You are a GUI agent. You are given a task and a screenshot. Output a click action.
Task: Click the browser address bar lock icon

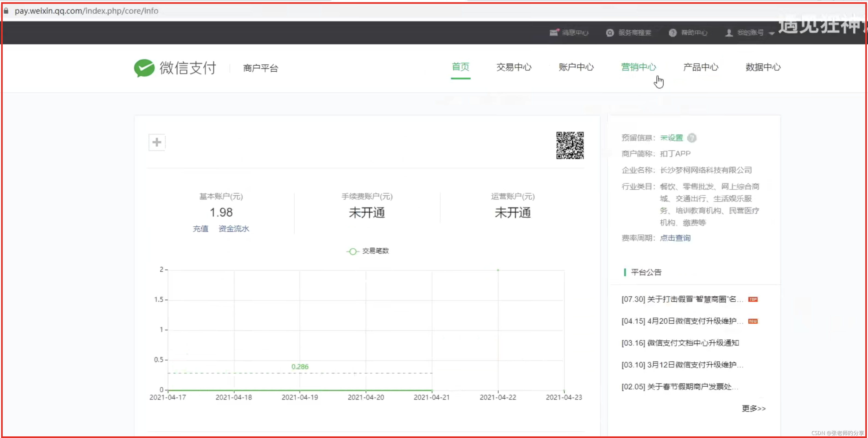(x=6, y=11)
